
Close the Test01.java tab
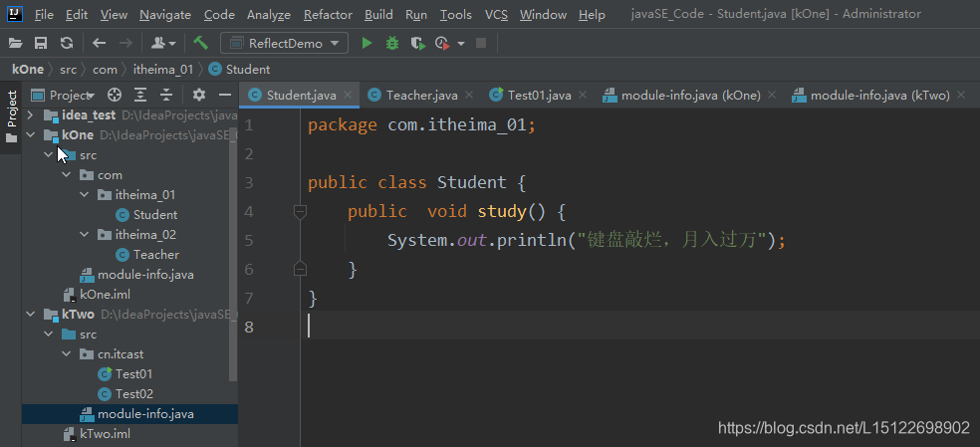click(x=583, y=95)
